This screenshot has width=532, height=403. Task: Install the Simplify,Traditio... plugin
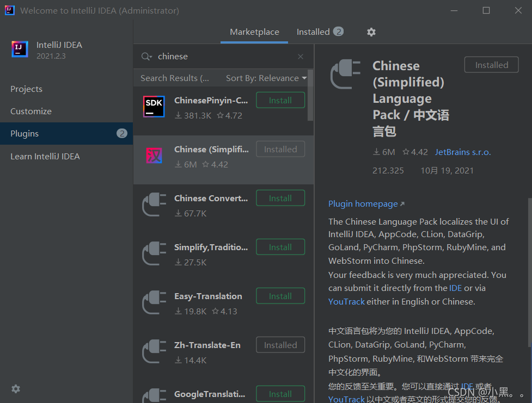(x=280, y=247)
